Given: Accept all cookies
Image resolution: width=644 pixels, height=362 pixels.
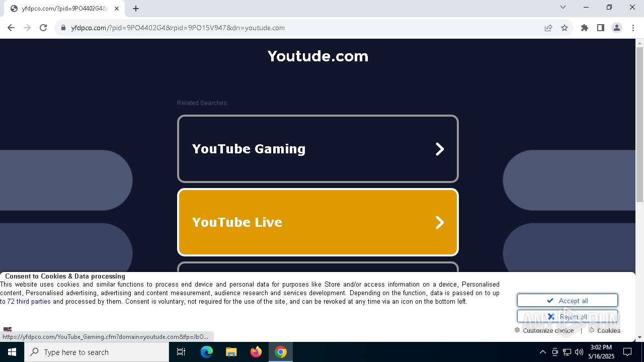Looking at the screenshot, I should tap(568, 301).
